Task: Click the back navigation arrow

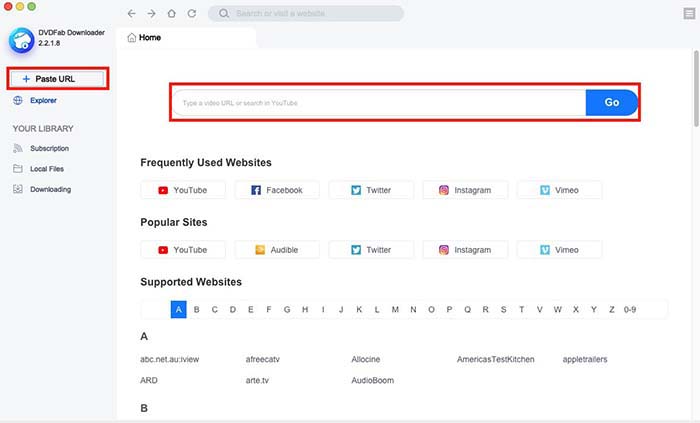Action: [x=132, y=14]
